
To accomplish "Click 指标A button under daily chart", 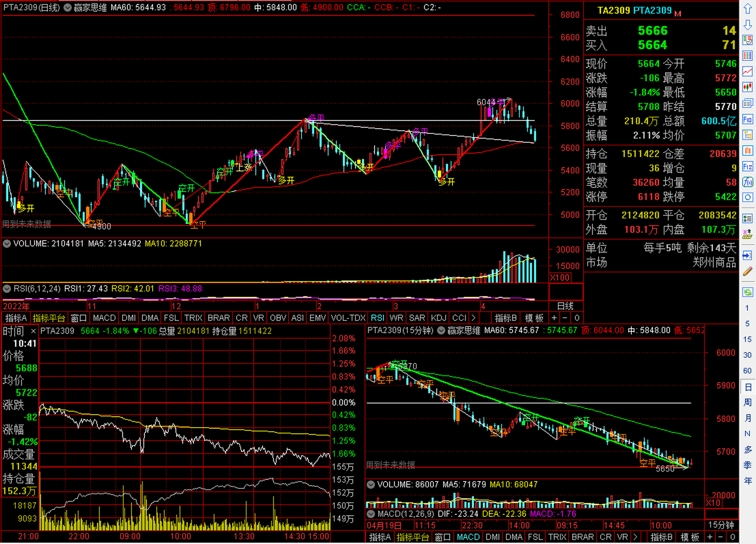I will click(16, 318).
